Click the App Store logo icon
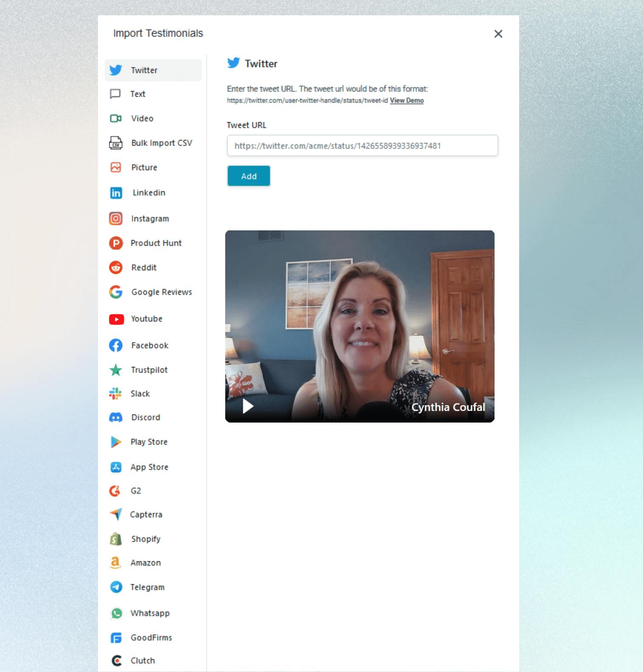Screen dimensions: 643x672 click(x=116, y=467)
